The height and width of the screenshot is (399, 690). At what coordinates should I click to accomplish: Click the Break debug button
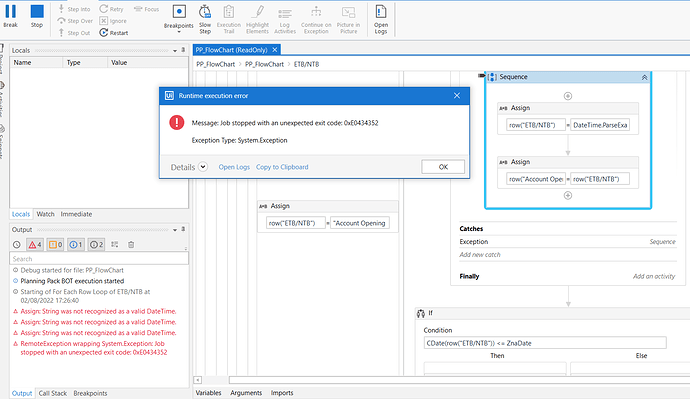[x=11, y=16]
